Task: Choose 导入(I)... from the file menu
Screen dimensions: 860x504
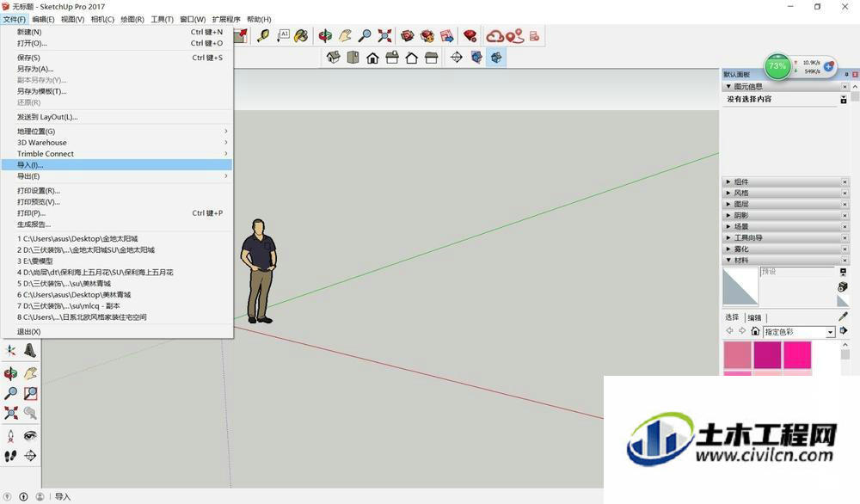Action: tap(116, 164)
